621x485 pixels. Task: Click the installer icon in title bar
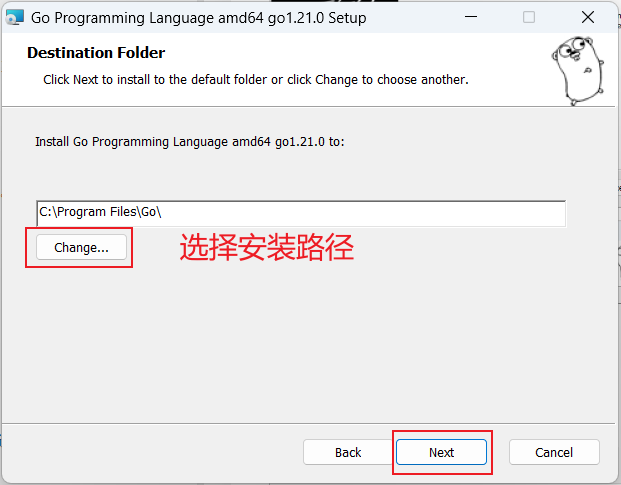click(x=15, y=18)
